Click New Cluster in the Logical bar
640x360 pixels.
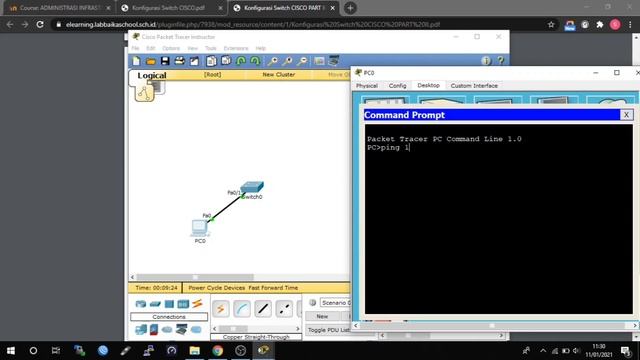pos(278,75)
